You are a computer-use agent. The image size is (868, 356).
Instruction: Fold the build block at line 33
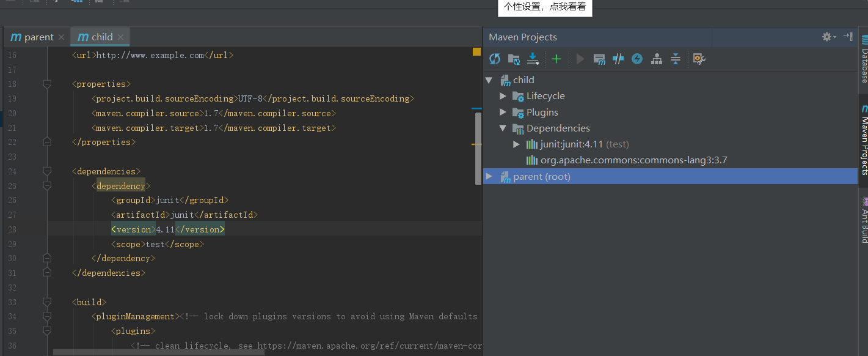pyautogui.click(x=47, y=302)
